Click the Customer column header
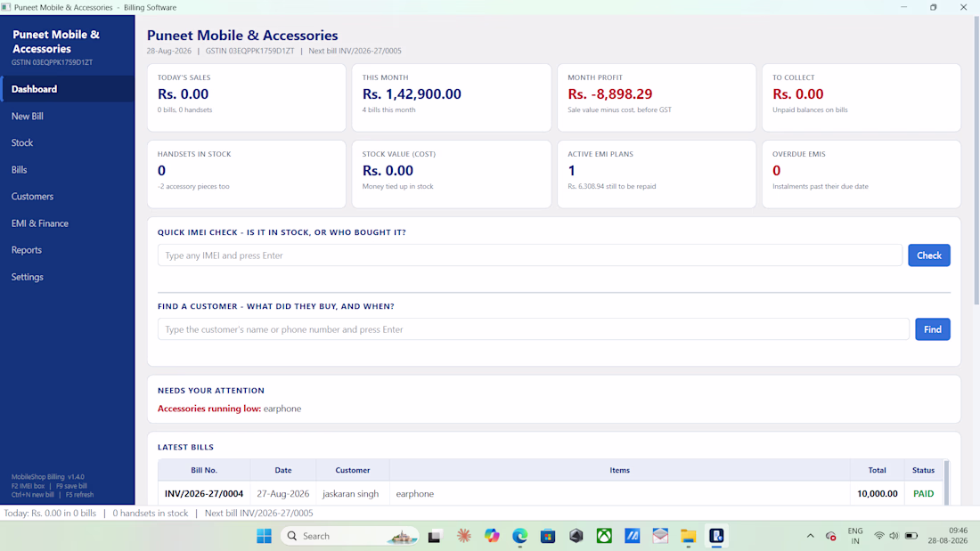The image size is (980, 551). point(353,470)
